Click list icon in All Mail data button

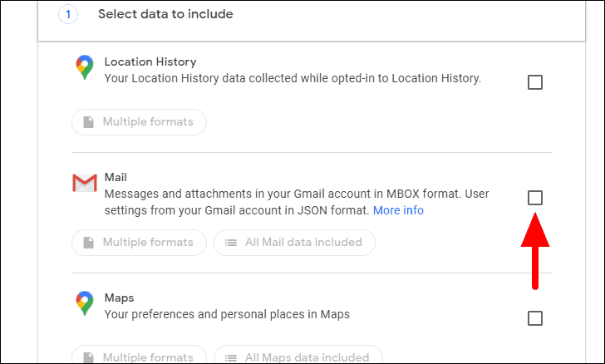click(x=230, y=243)
